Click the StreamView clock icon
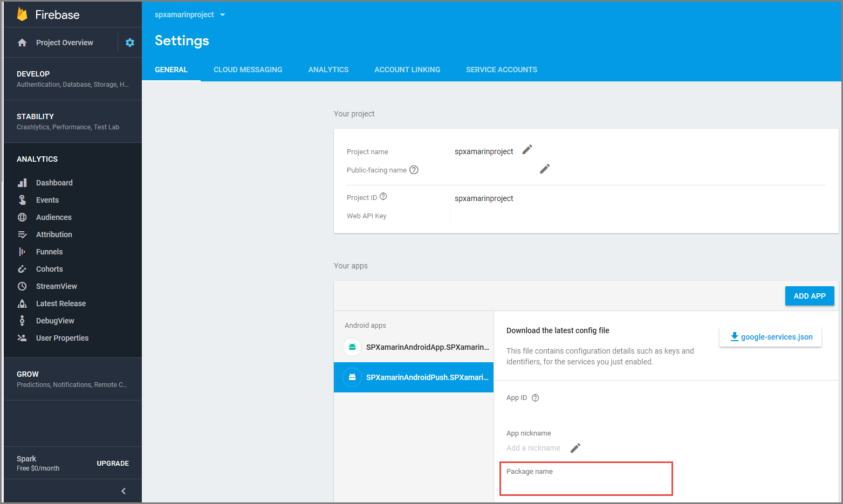843x504 pixels. click(x=22, y=286)
